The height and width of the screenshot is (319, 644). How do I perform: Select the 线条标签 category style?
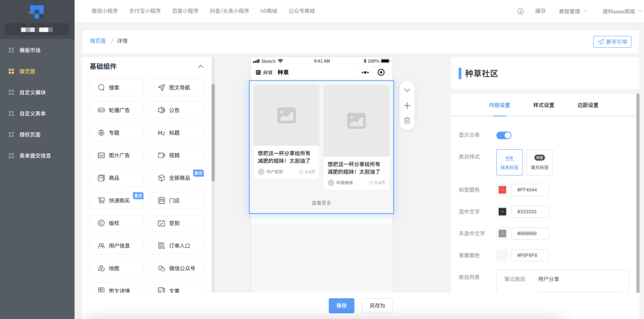click(x=509, y=162)
